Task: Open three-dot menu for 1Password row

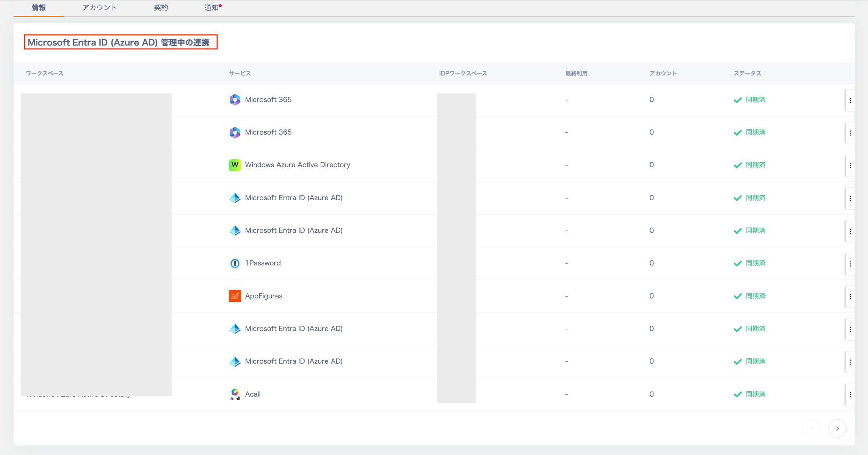Action: click(x=851, y=264)
